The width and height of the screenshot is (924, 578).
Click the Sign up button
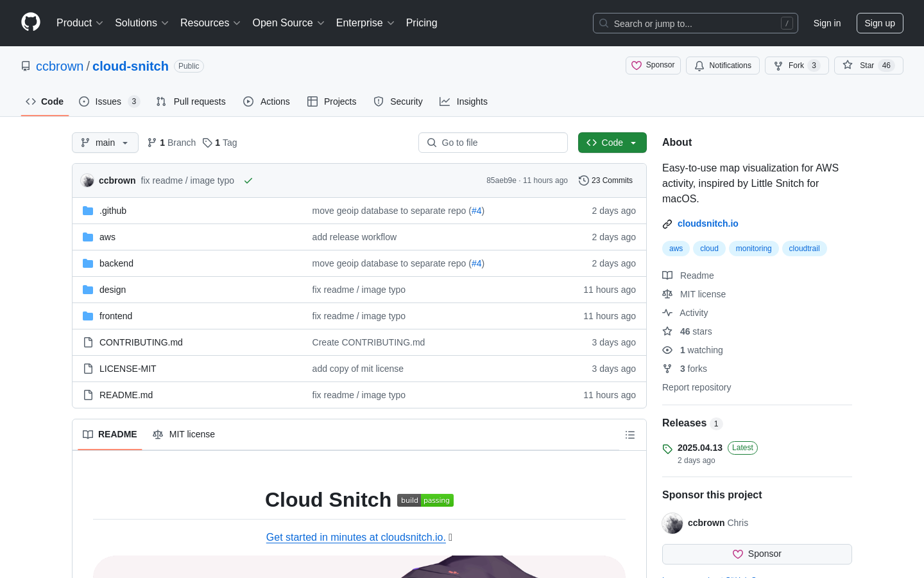click(x=880, y=23)
